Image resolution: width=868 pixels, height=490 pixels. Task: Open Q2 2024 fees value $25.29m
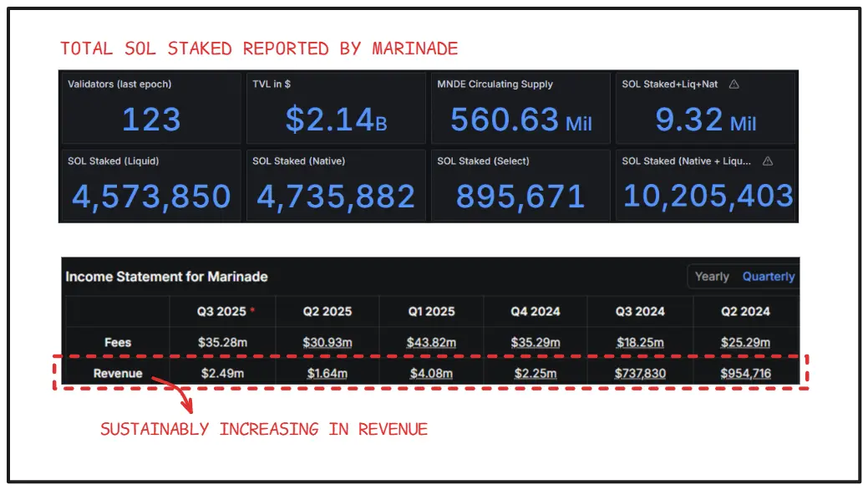pos(745,343)
